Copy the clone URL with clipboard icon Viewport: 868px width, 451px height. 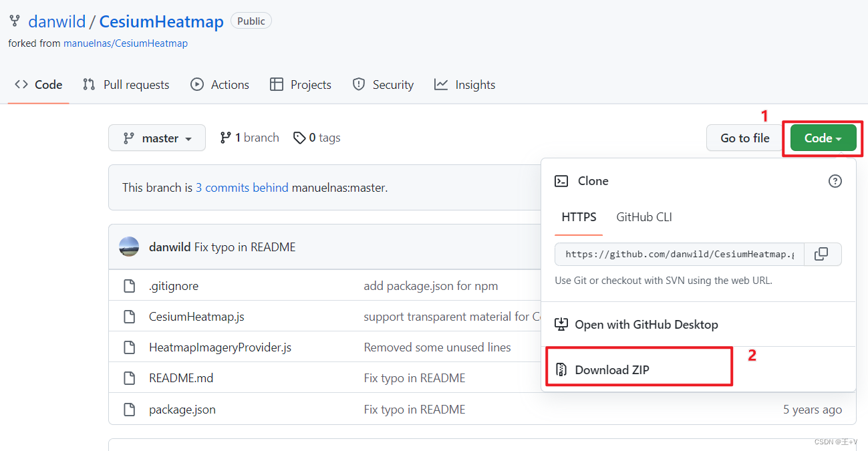click(821, 254)
